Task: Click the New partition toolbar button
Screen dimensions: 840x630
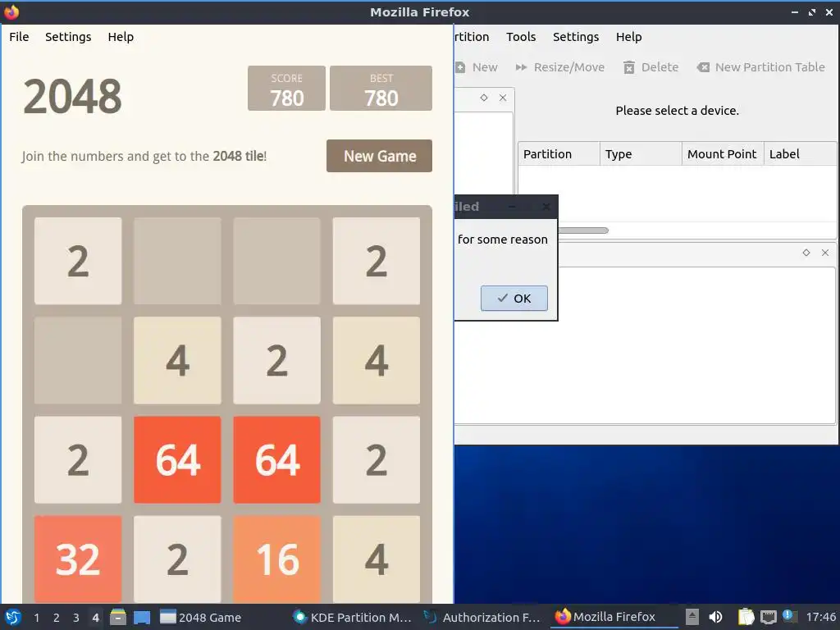Action: click(477, 67)
